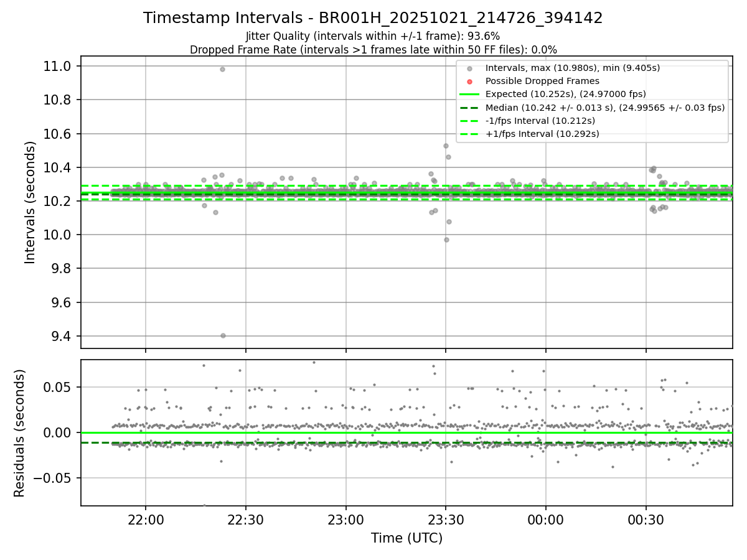The image size is (747, 560).
Task: Click the minimum outlier point near 9.4 seconds
Action: pyautogui.click(x=223, y=335)
